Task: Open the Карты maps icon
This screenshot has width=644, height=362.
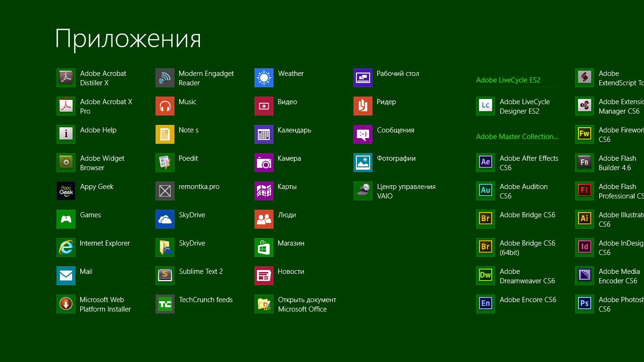Action: pos(264,191)
